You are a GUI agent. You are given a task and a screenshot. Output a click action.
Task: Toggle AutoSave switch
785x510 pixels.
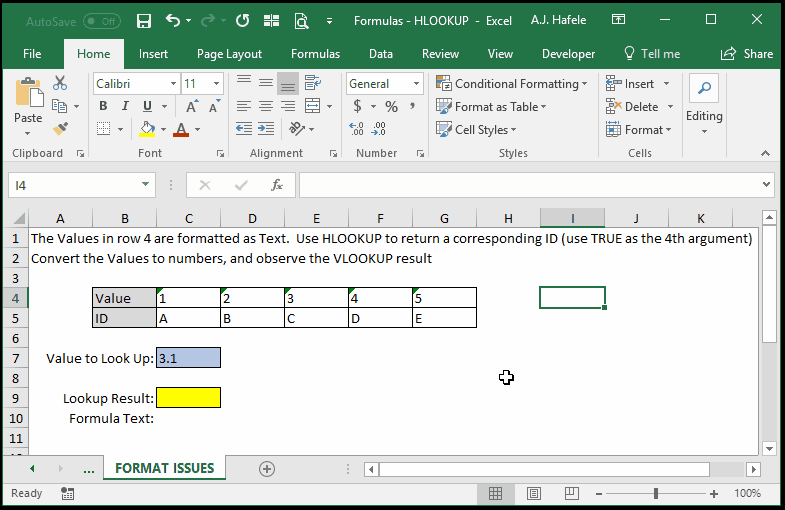[102, 21]
